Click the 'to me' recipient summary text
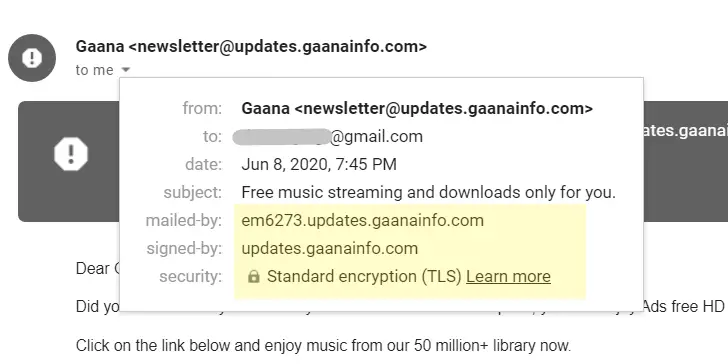Screen dimensions: 728x364 point(94,70)
